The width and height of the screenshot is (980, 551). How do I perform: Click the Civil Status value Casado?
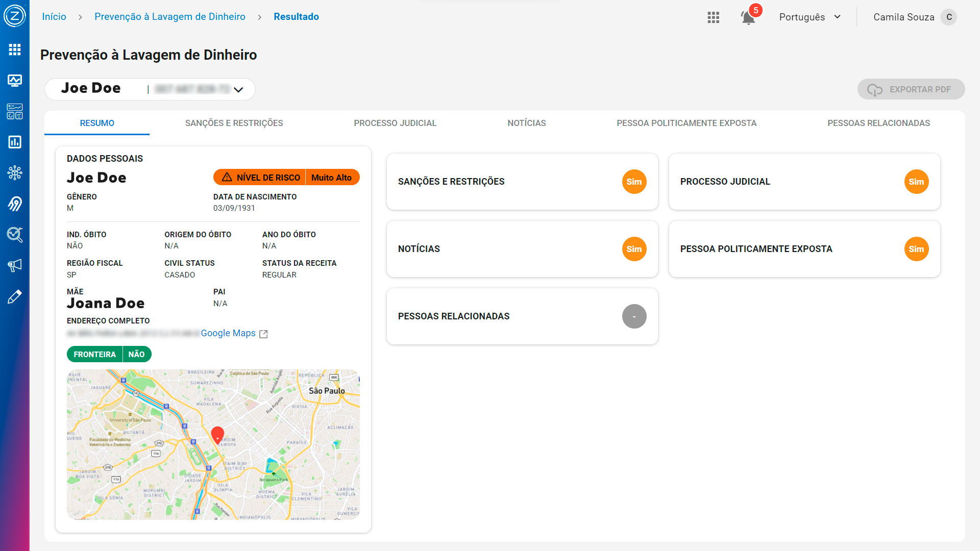tap(180, 275)
